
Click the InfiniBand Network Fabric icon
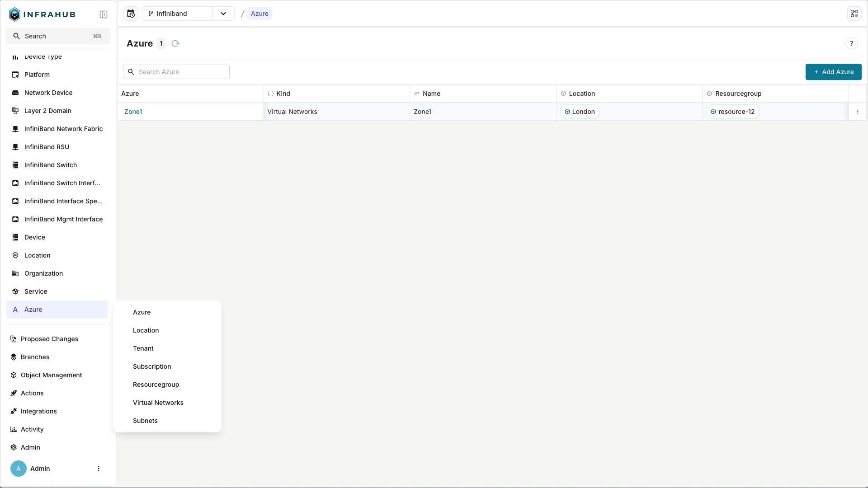click(15, 129)
